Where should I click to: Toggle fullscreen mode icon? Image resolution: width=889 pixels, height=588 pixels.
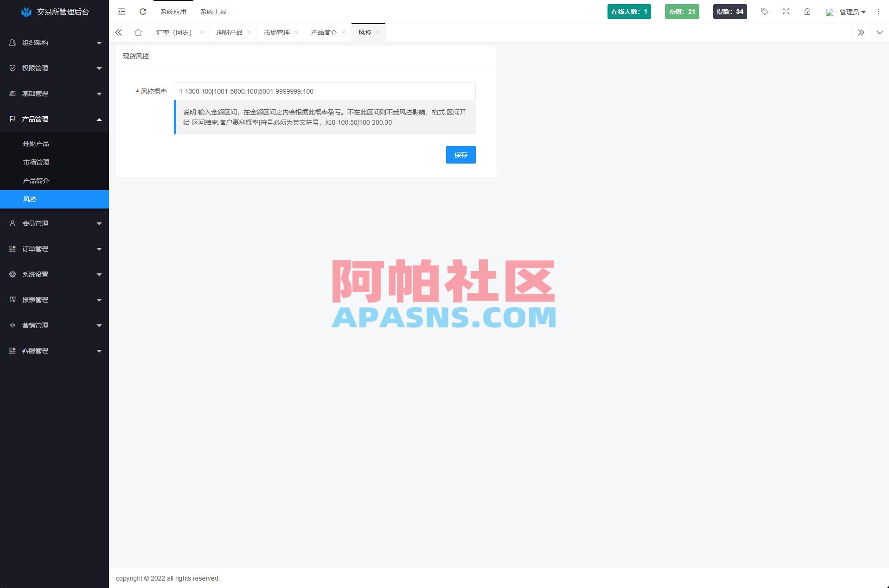(x=786, y=12)
